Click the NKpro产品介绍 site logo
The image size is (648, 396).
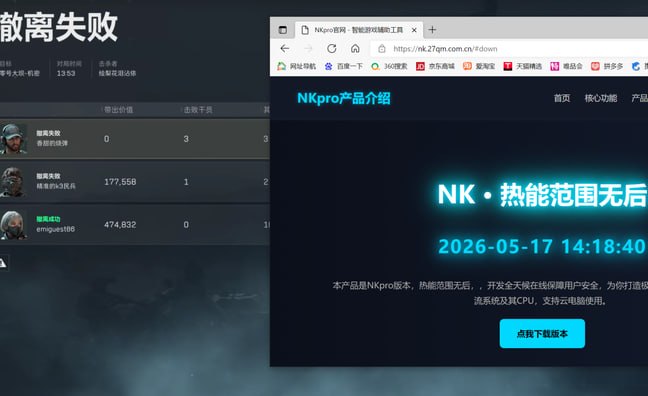click(343, 98)
